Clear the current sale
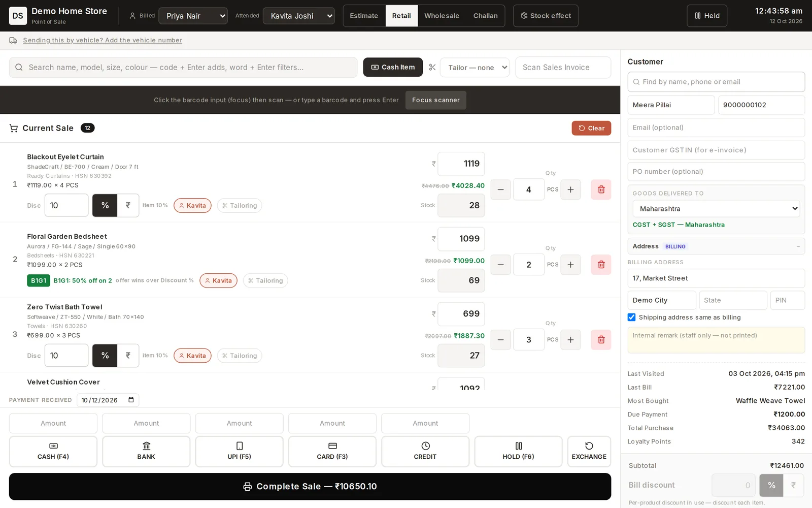 [591, 128]
